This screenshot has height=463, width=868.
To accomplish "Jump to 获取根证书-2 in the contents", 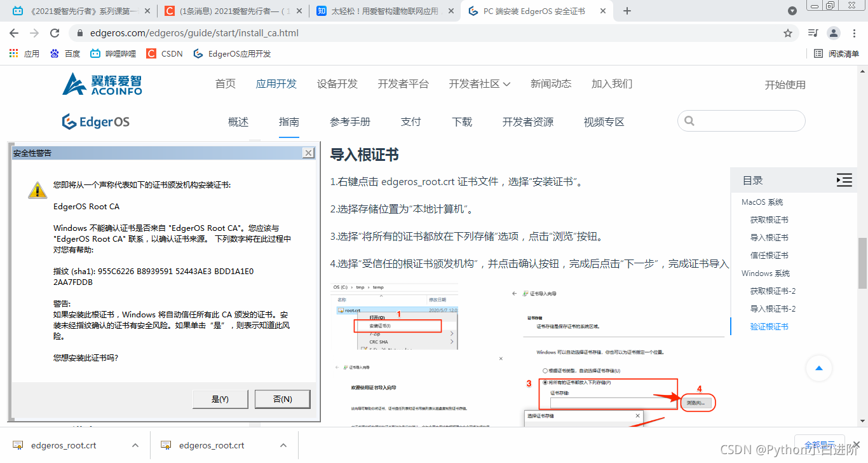I will pyautogui.click(x=773, y=291).
